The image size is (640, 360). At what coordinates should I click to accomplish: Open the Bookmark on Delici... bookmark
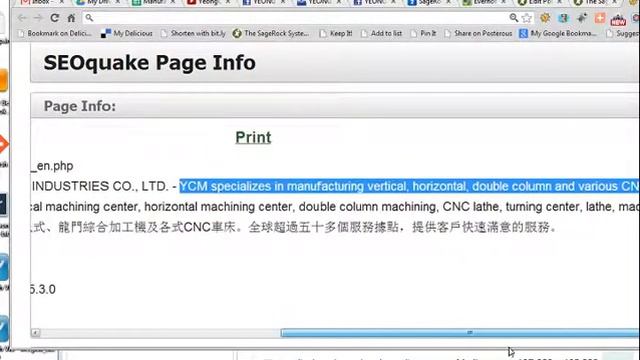[55, 33]
